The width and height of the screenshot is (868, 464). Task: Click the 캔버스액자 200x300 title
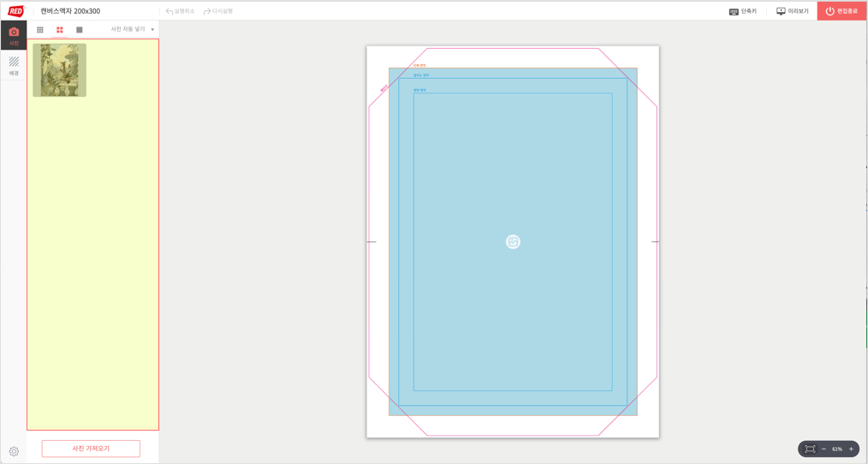[70, 11]
